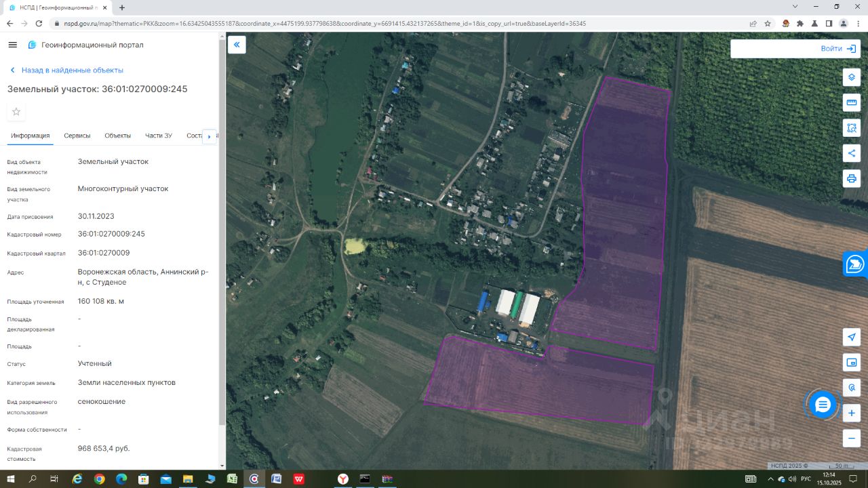Collapse the info side panel with the double chevron
Image resolution: width=868 pixels, height=488 pixels.
[x=237, y=45]
